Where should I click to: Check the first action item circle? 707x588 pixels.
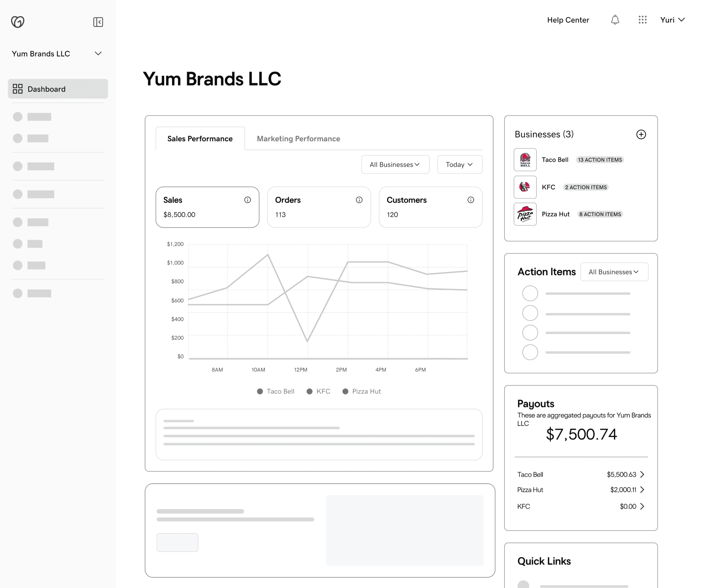pos(530,293)
